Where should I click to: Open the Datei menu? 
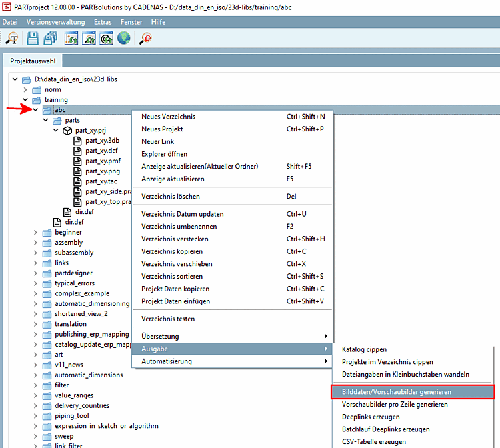[10, 22]
